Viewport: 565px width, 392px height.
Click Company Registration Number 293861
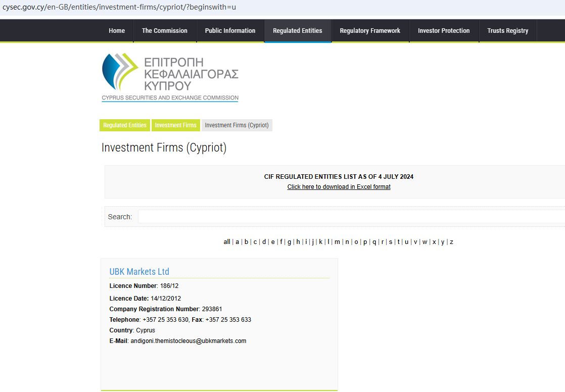(x=166, y=309)
